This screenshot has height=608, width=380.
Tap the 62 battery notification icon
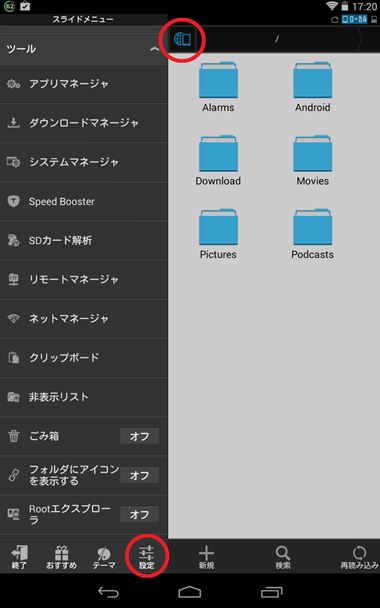(9, 6)
